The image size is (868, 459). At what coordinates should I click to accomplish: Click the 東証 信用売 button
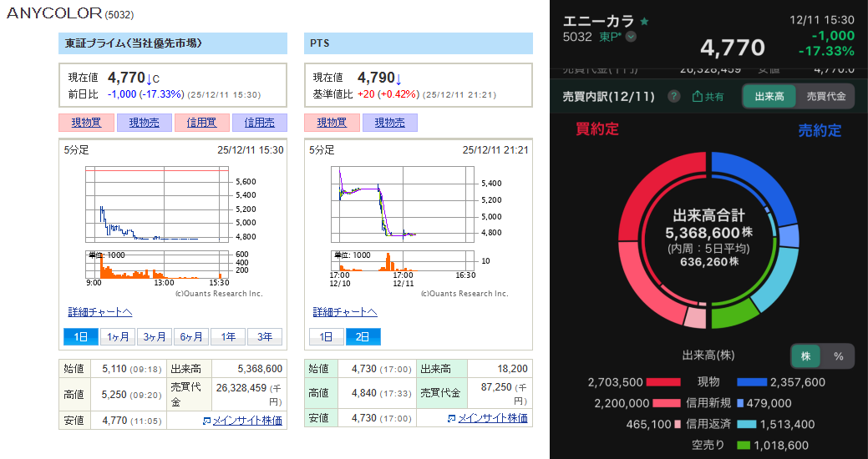(259, 123)
